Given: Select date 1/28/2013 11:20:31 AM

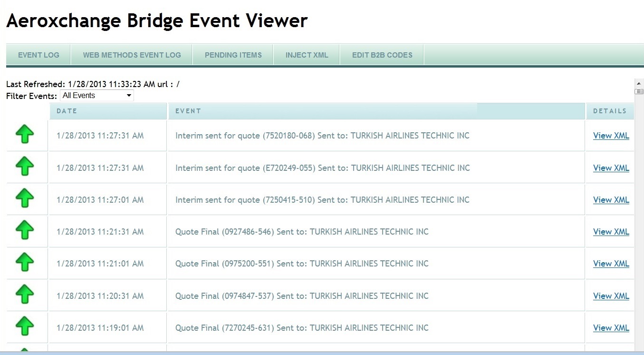Looking at the screenshot, I should 100,296.
